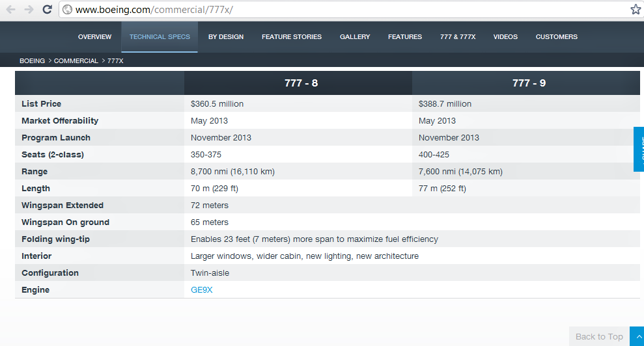Image resolution: width=644 pixels, height=346 pixels.
Task: Click the 350-375 seats cell
Action: (x=206, y=154)
